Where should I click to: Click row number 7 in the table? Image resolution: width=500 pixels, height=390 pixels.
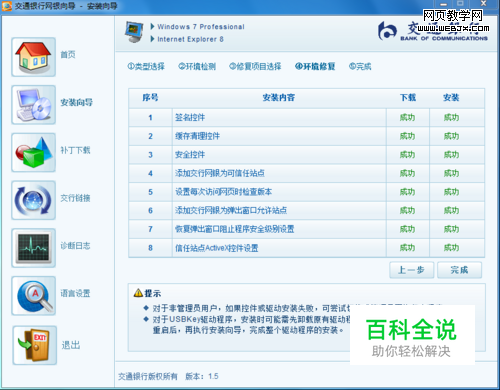tap(150, 229)
